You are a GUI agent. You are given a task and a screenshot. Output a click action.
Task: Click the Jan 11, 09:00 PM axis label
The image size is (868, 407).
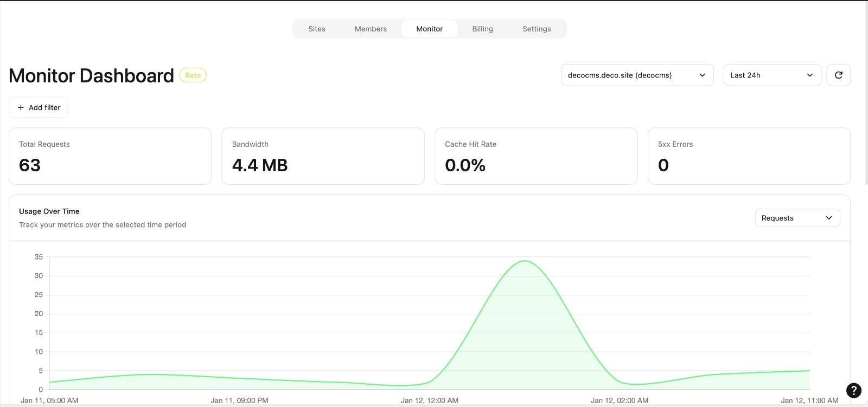[239, 400]
